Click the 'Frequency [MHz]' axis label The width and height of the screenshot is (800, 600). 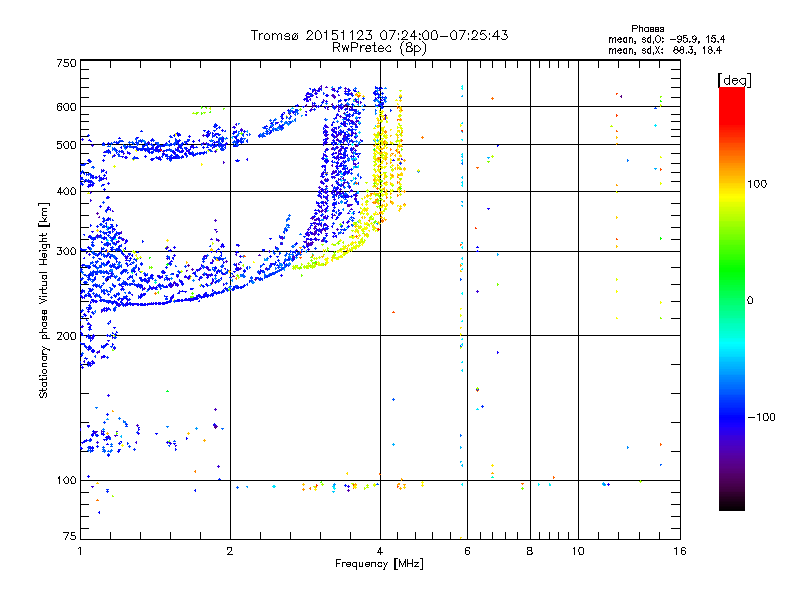[379, 564]
